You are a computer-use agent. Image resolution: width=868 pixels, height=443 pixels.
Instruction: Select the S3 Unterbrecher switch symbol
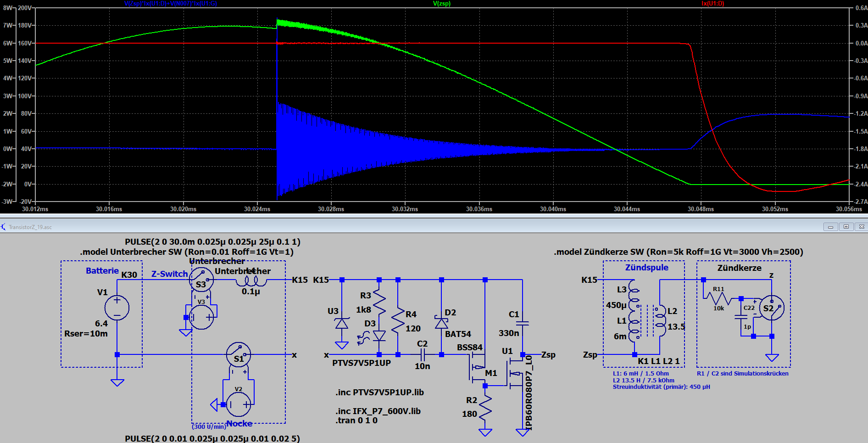pyautogui.click(x=201, y=280)
